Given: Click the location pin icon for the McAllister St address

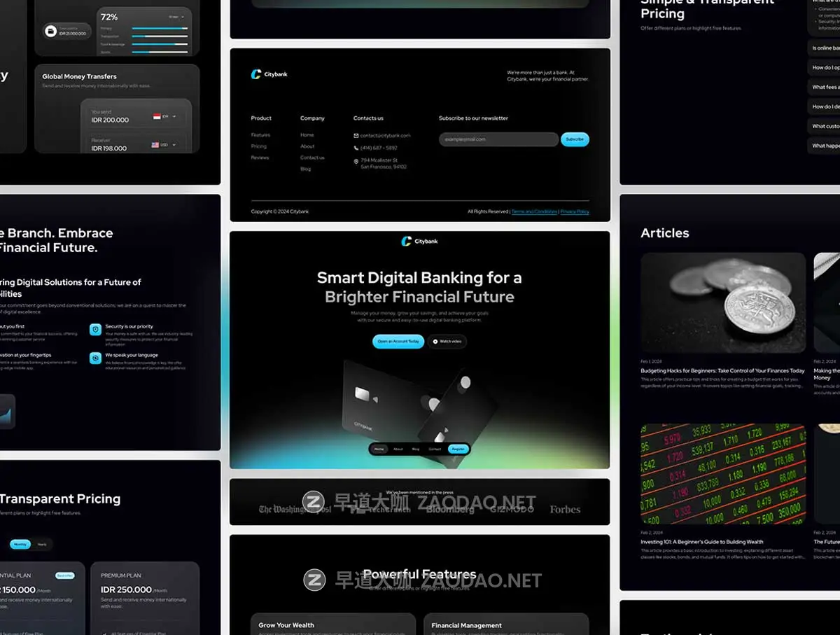Looking at the screenshot, I should pyautogui.click(x=356, y=162).
